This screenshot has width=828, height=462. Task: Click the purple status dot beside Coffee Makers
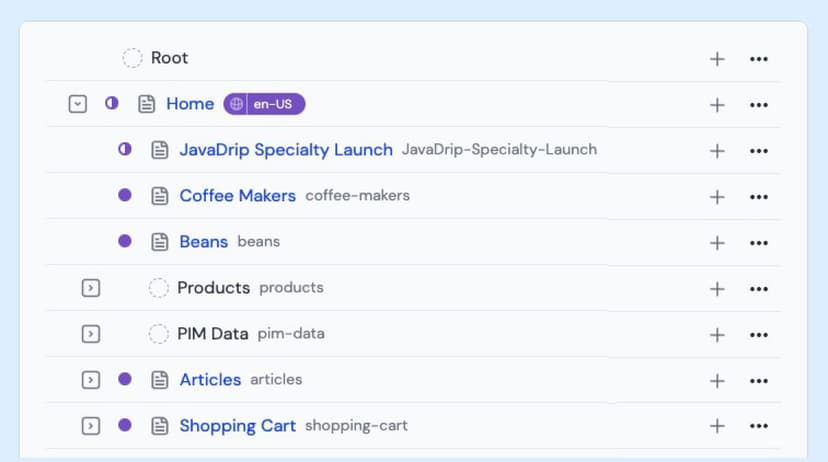[125, 196]
